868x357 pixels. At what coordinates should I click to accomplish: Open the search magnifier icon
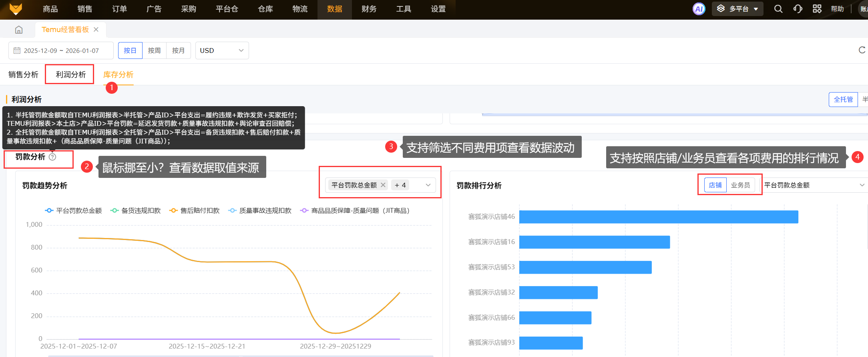coord(778,9)
